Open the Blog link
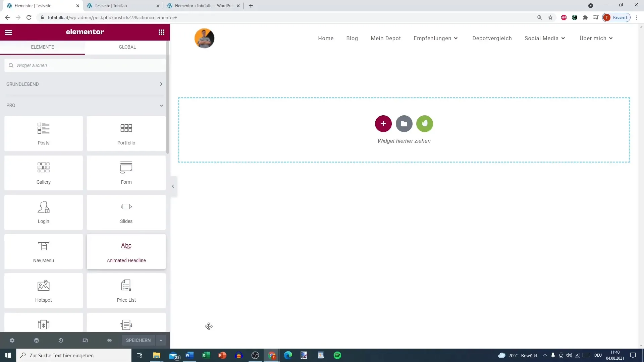 tap(352, 38)
